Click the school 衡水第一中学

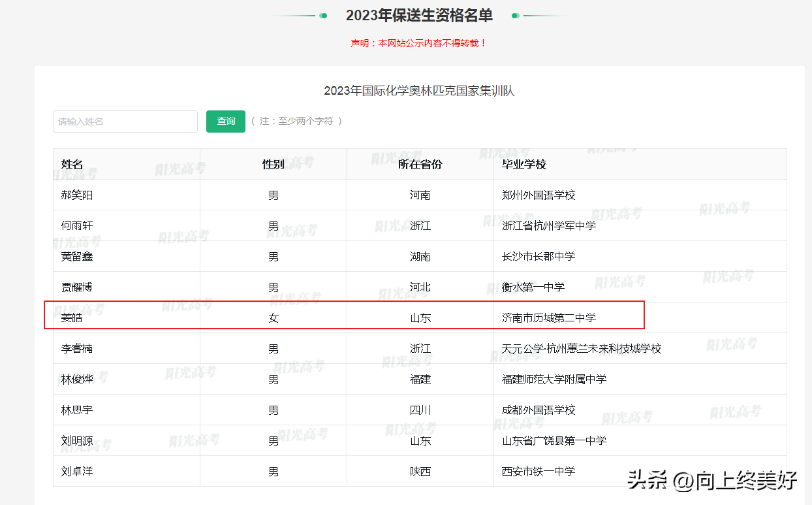click(x=533, y=287)
